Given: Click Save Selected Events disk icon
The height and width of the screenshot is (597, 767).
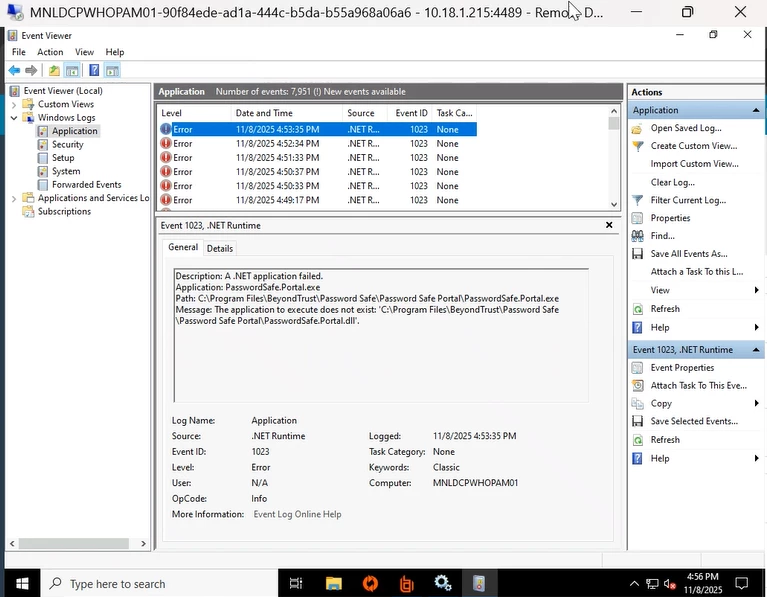Looking at the screenshot, I should pos(637,421).
